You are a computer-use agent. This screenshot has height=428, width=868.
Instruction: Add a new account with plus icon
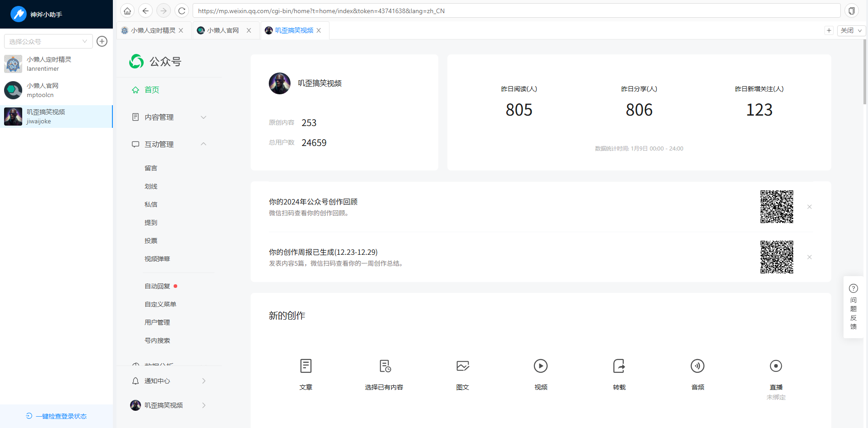coord(102,41)
